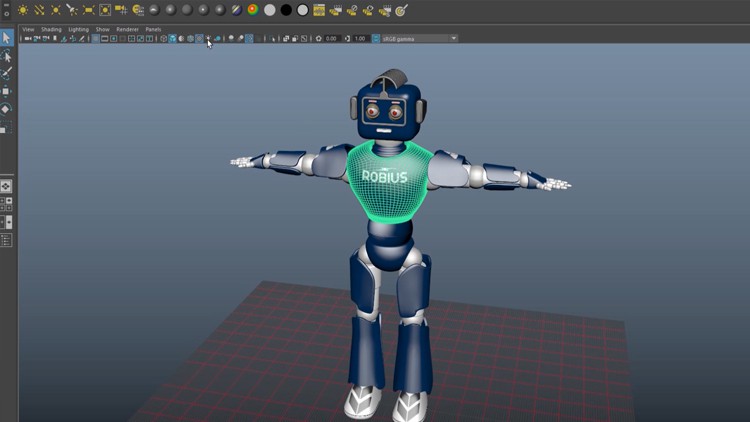Activate the Scale tool

[x=5, y=128]
